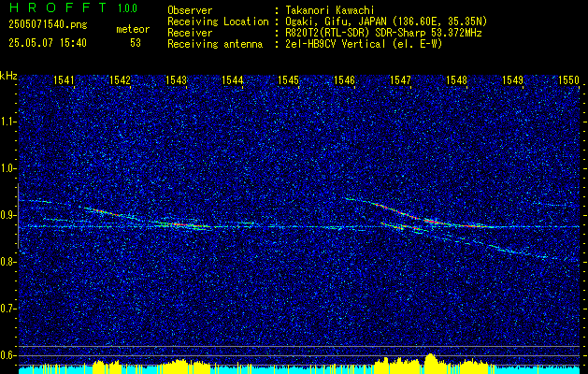The height and width of the screenshot is (374, 588).
Task: Click the kHz axis unit label
Action: click(x=8, y=76)
